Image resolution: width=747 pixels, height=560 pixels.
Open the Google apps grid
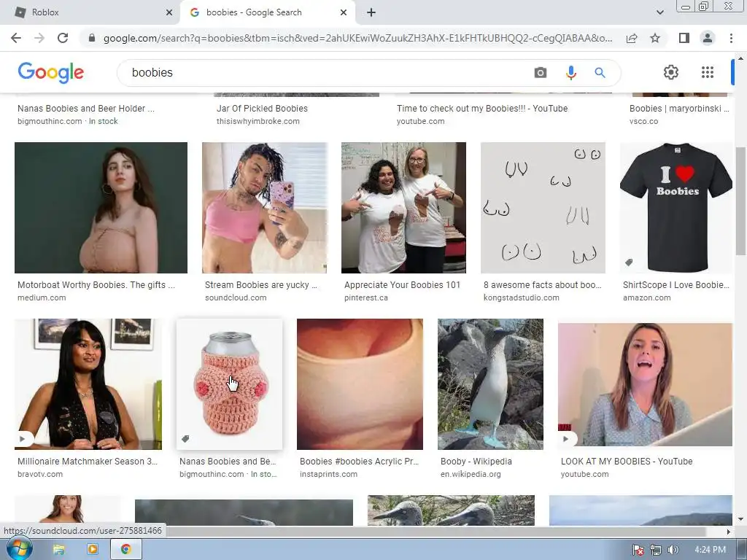(x=708, y=72)
